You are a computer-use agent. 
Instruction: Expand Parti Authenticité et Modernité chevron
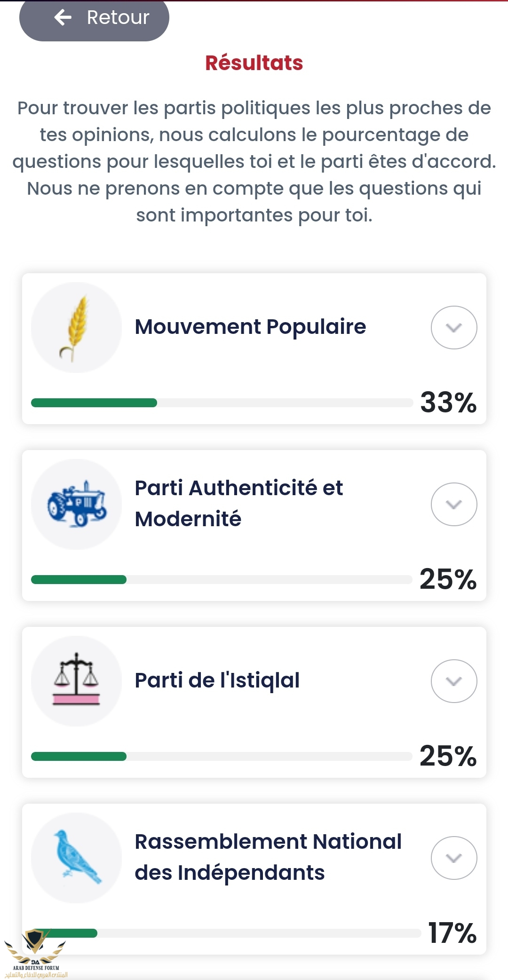point(454,504)
